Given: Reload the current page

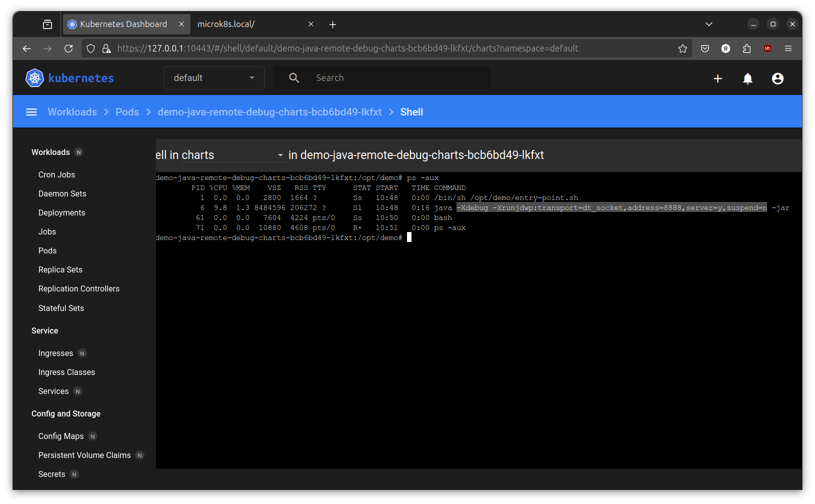Looking at the screenshot, I should [68, 48].
